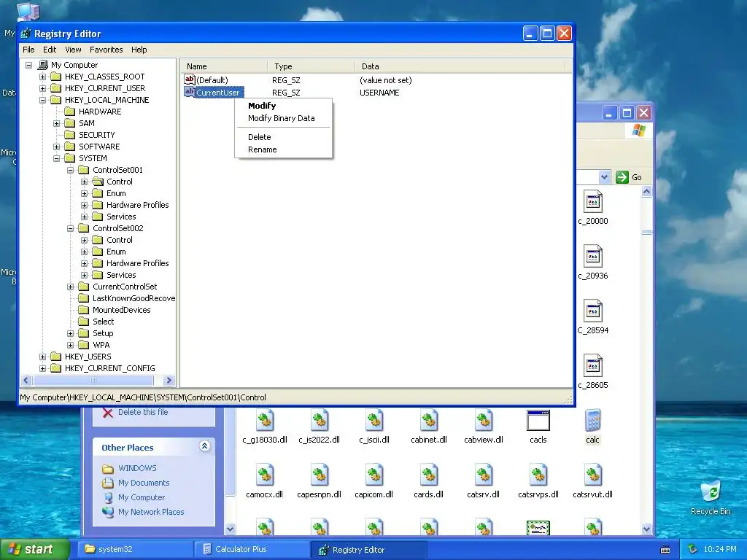Collapse the My Computer tree node
This screenshot has height=560, width=747.
tap(28, 65)
